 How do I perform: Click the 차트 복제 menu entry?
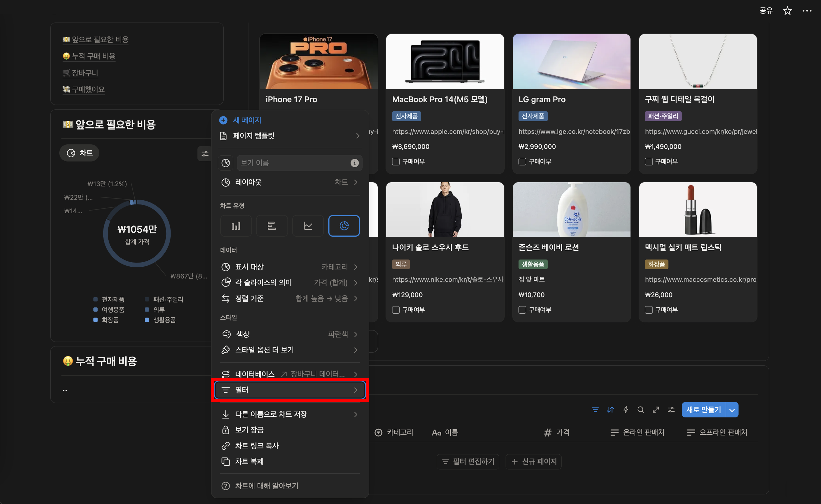(x=249, y=461)
